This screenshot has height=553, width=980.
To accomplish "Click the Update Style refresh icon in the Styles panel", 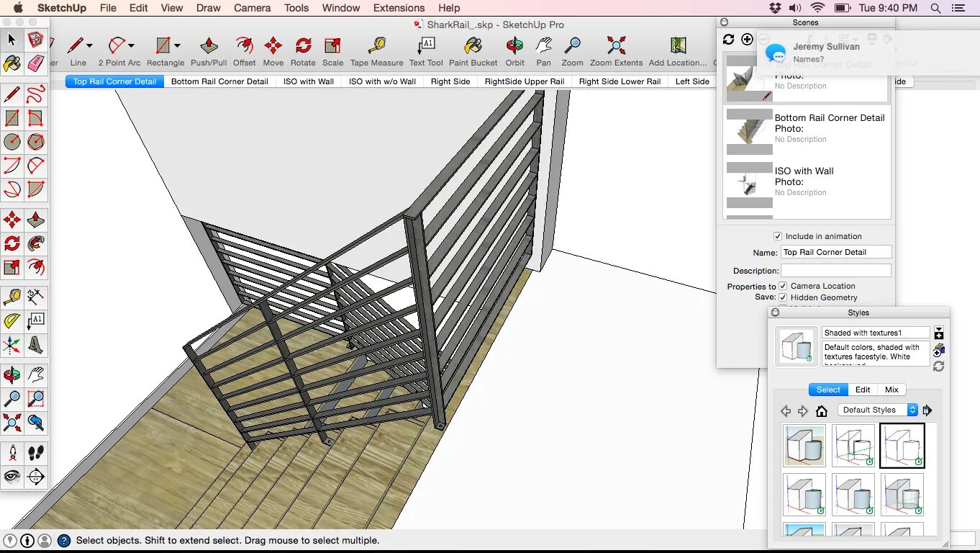I will pyautogui.click(x=938, y=367).
